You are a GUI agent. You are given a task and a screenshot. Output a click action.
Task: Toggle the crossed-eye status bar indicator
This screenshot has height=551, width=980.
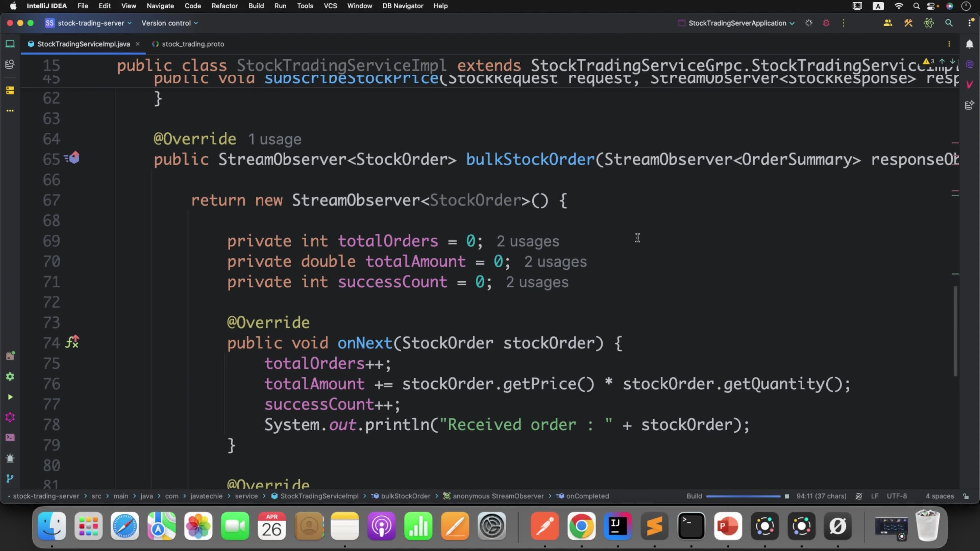coord(859,496)
